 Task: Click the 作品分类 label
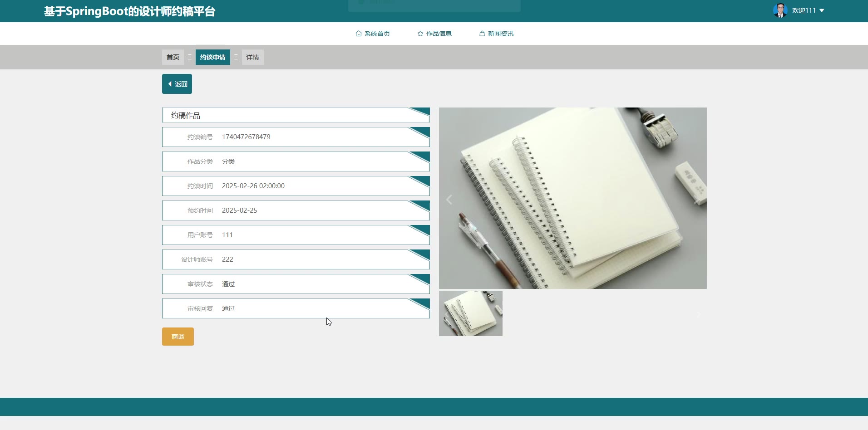(200, 161)
